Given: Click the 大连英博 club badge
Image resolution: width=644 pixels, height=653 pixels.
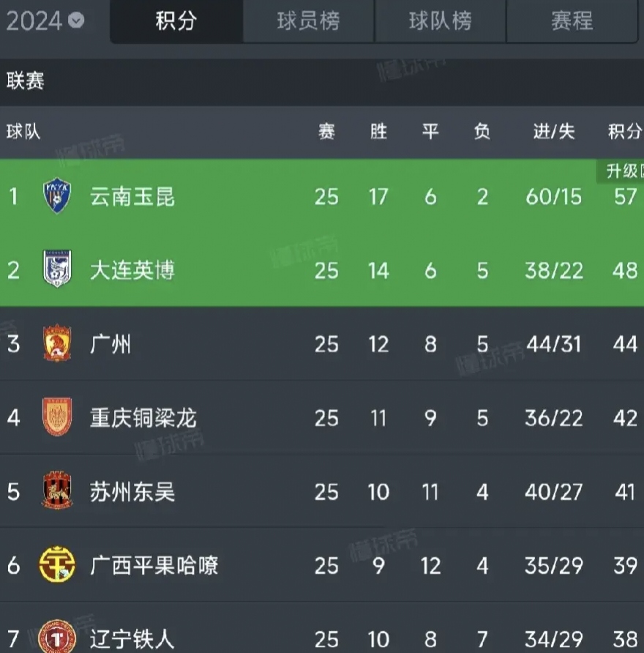Looking at the screenshot, I should coord(55,270).
